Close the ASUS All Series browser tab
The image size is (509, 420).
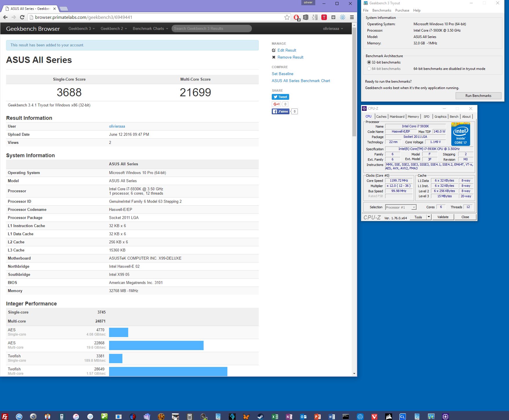pyautogui.click(x=54, y=9)
